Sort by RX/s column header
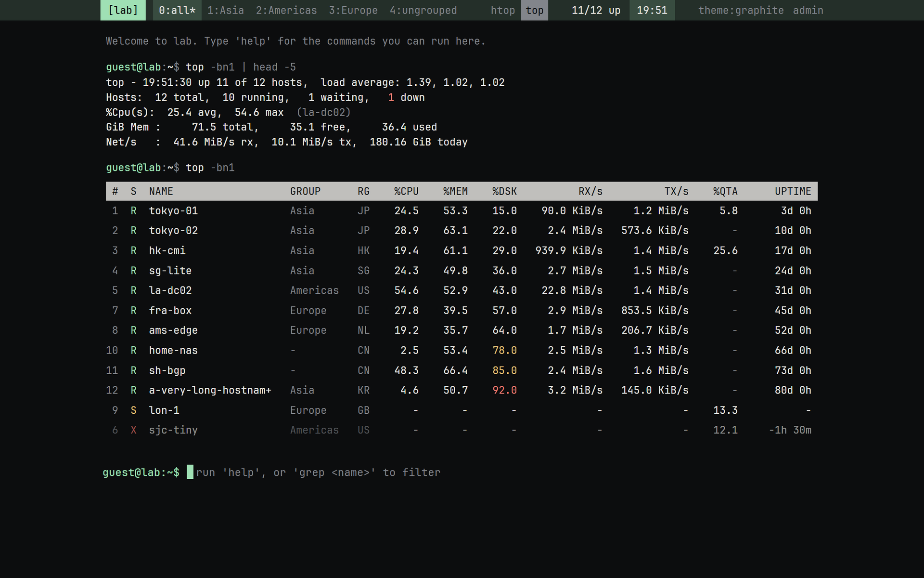 point(590,191)
